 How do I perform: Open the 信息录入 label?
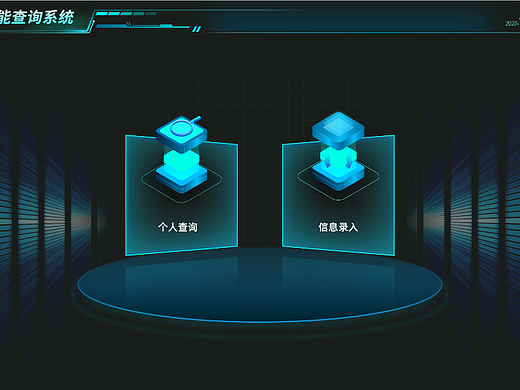338,227
